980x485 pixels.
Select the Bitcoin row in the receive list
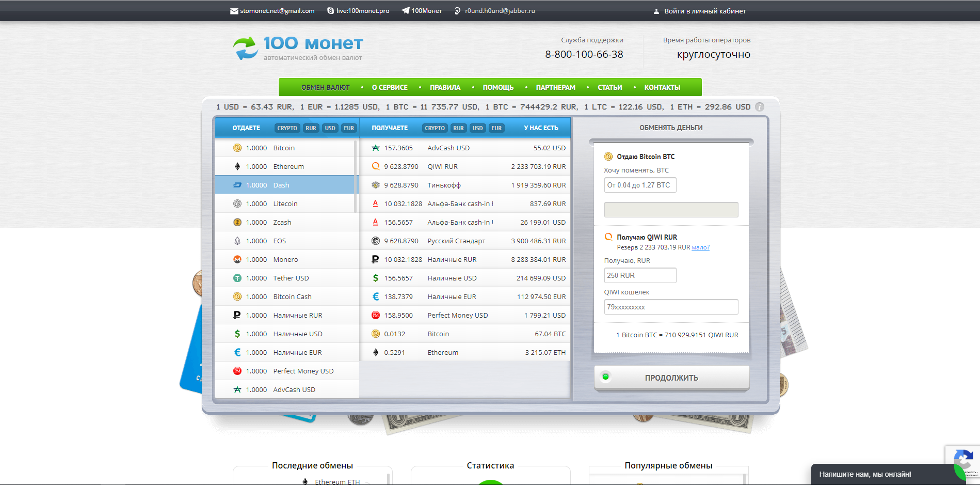click(x=465, y=334)
